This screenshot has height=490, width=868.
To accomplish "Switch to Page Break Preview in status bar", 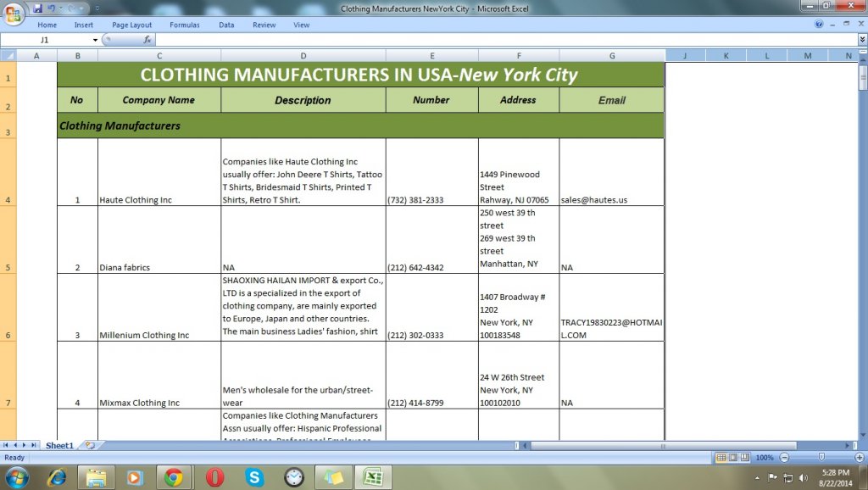I will tap(745, 457).
